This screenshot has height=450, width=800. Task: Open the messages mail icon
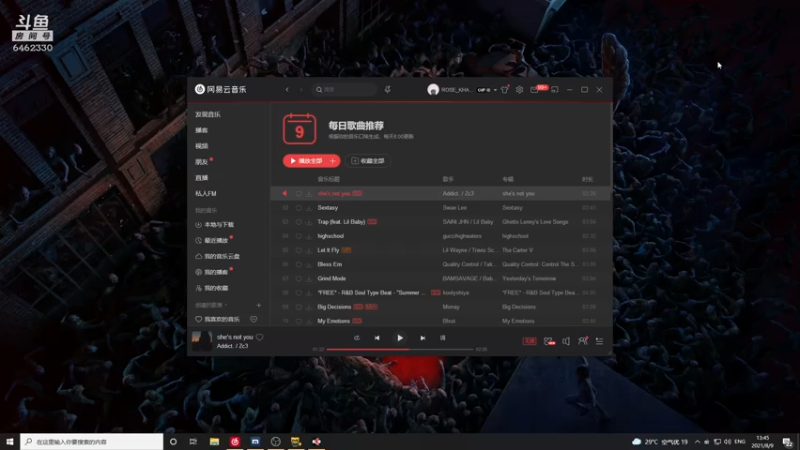point(534,90)
